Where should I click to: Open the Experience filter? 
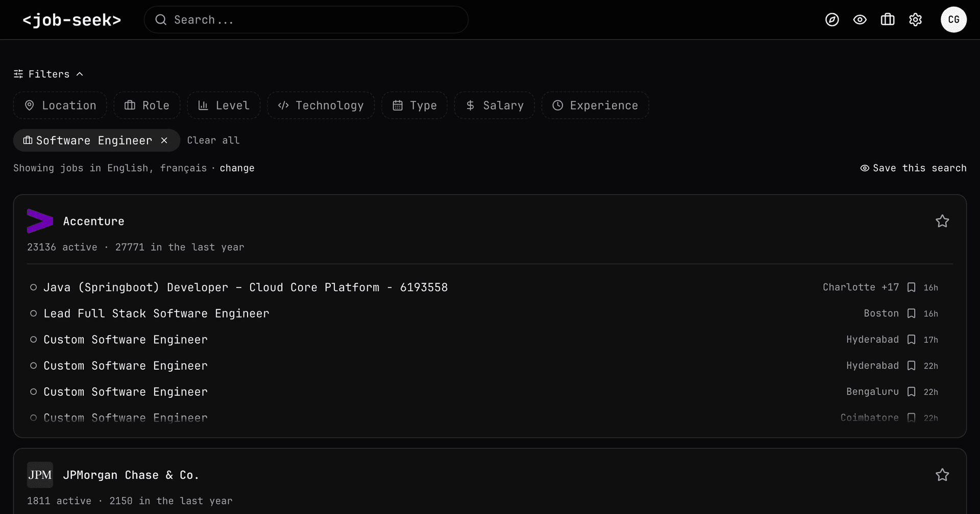(595, 106)
